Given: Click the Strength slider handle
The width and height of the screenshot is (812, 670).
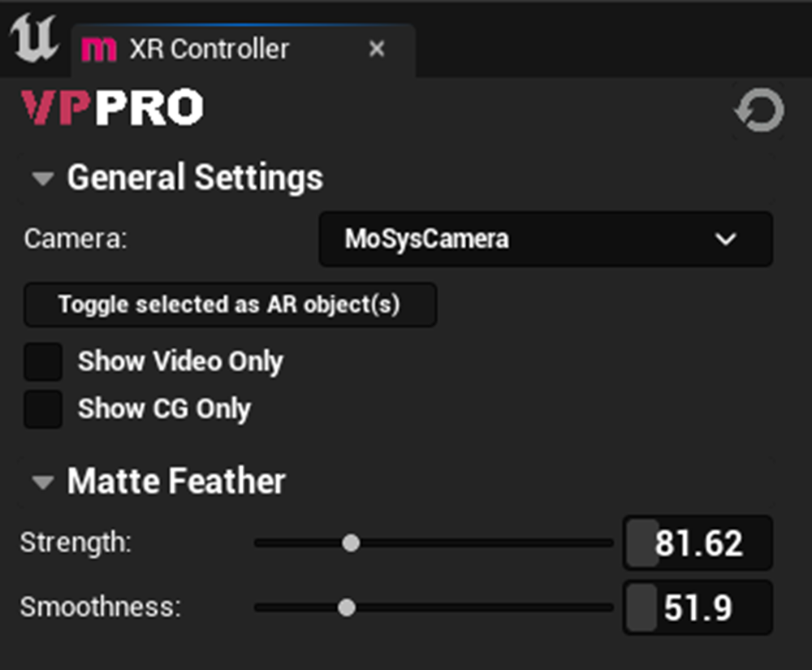Looking at the screenshot, I should click(x=351, y=542).
